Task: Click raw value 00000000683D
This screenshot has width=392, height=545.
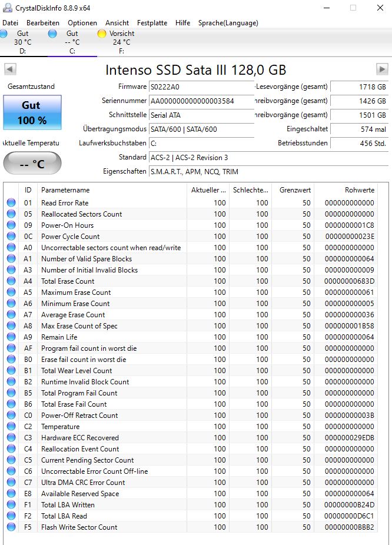Action: (x=349, y=281)
